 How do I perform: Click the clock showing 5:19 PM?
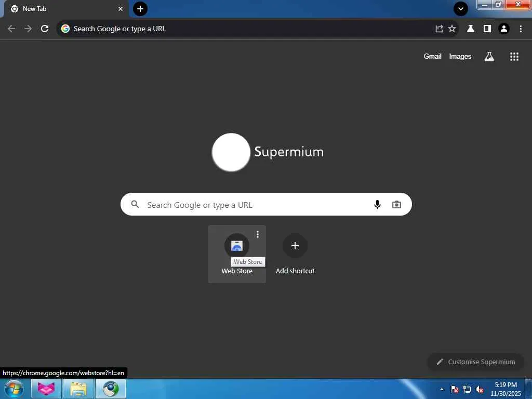click(506, 389)
